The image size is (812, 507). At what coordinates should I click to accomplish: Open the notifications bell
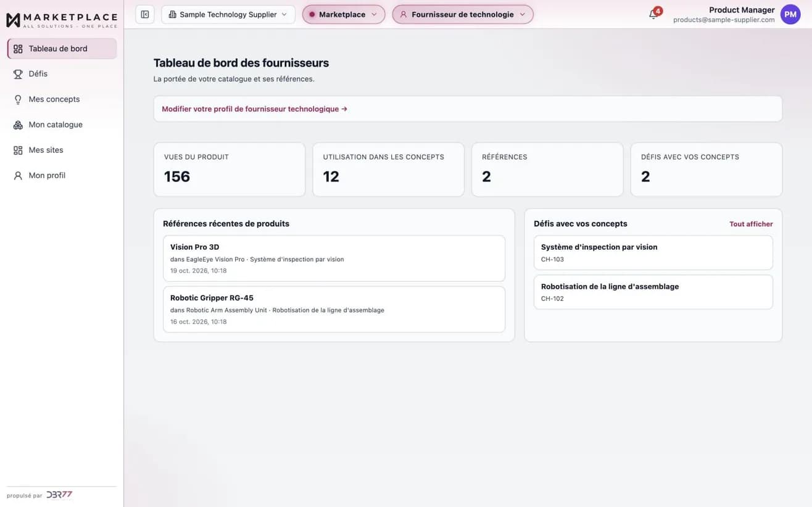(653, 14)
